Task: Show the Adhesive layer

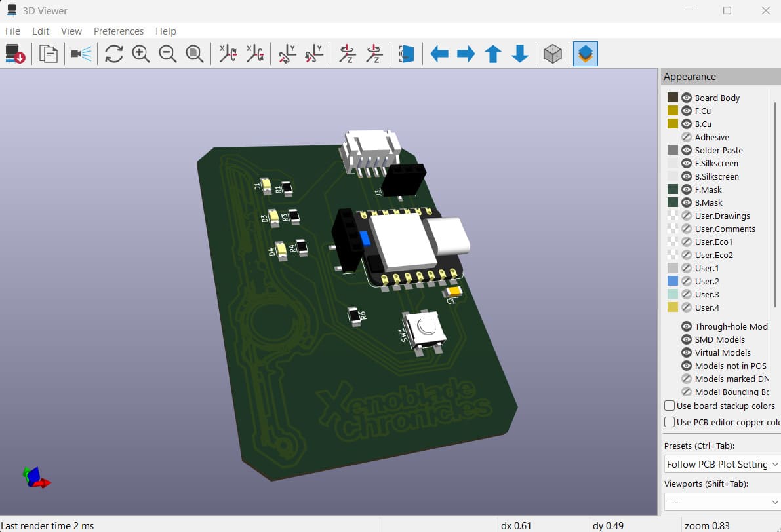Action: pyautogui.click(x=686, y=137)
